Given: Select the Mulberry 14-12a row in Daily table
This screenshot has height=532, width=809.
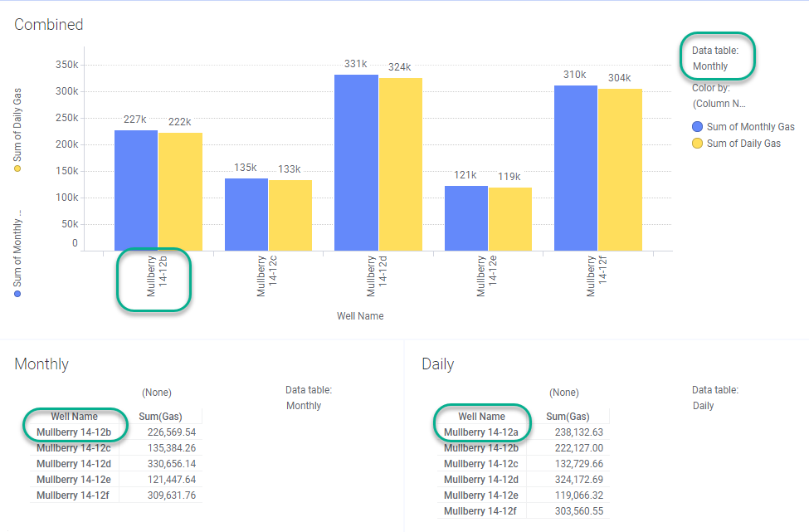Looking at the screenshot, I should coord(524,432).
